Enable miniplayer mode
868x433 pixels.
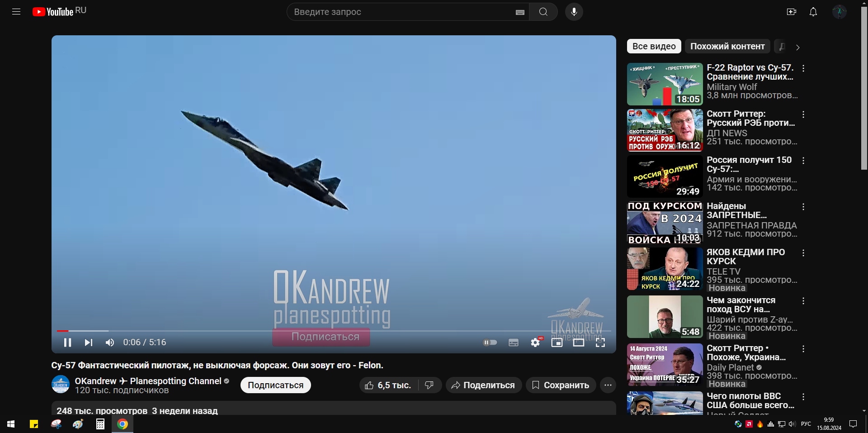pos(557,343)
